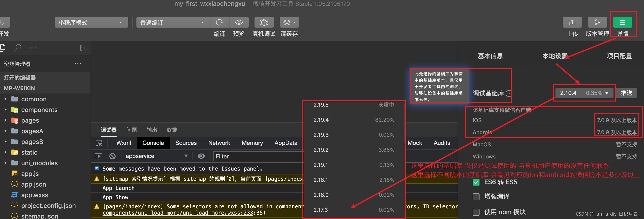Select base library version 2.18.1
Screen dimensions: 644x219
click(354, 180)
